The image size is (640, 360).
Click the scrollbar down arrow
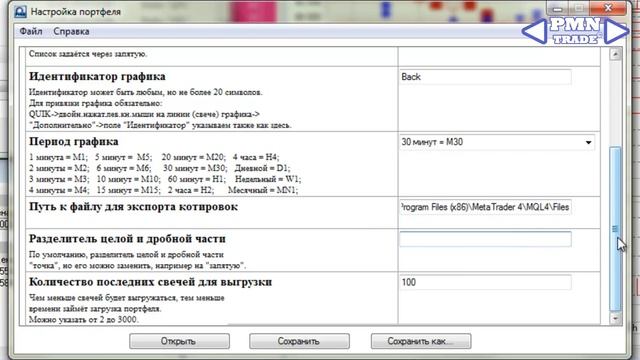tap(615, 318)
